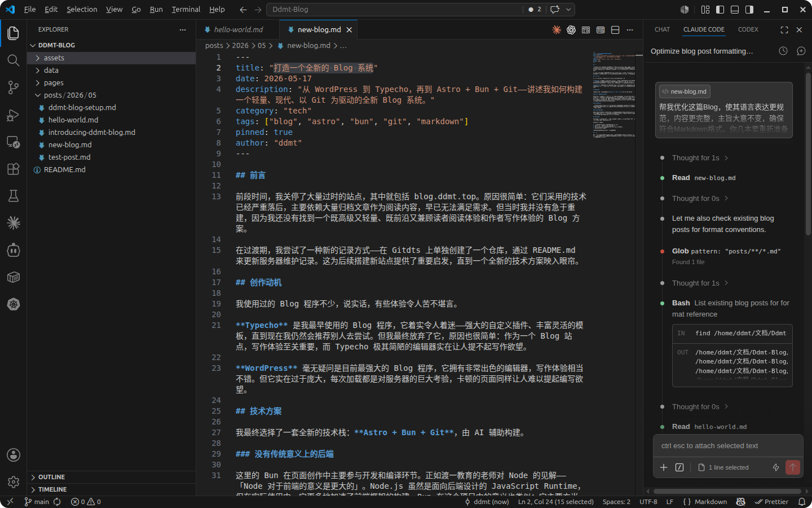Maximize the secondary side bar panel
Screen dimensions: 812x508
click(x=784, y=29)
